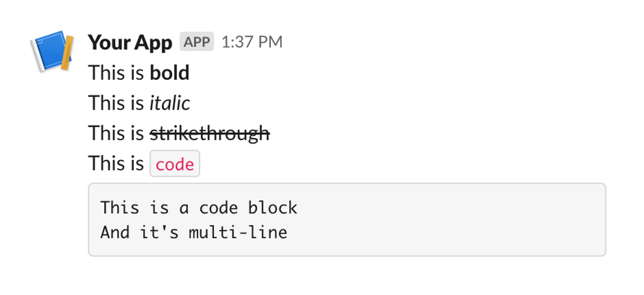Click the strikethrough text in the third line
The image size is (644, 295).
click(x=209, y=133)
